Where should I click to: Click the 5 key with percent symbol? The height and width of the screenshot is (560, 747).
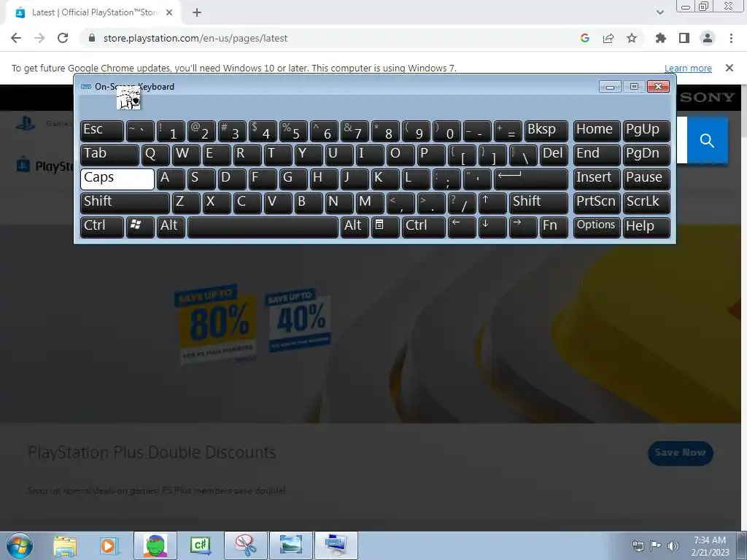click(293, 131)
